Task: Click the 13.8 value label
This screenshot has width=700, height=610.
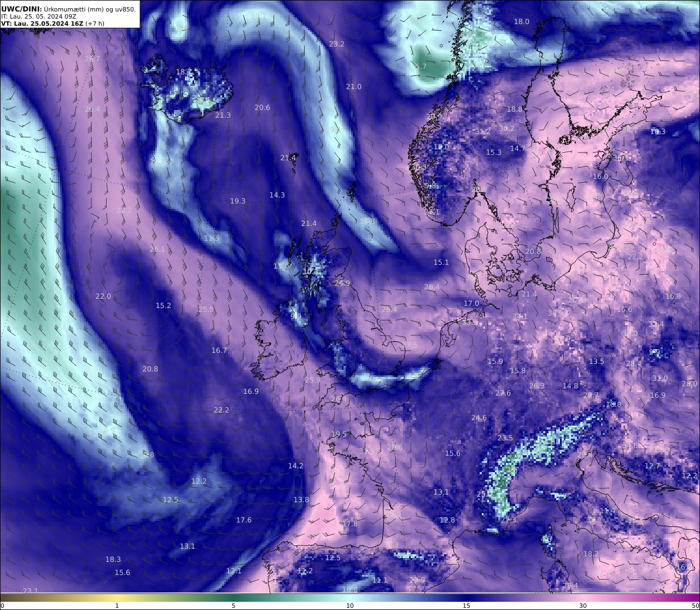Action: [x=301, y=499]
